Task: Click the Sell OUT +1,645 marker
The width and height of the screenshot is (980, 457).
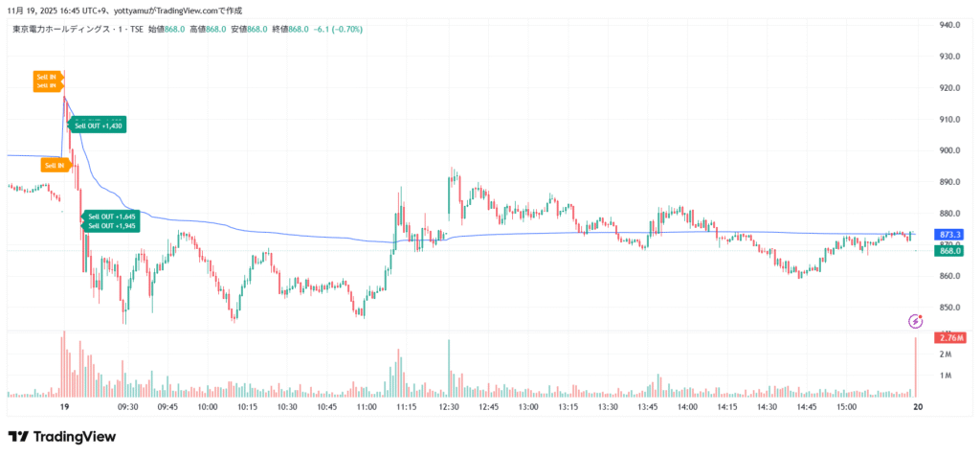Action: [111, 217]
